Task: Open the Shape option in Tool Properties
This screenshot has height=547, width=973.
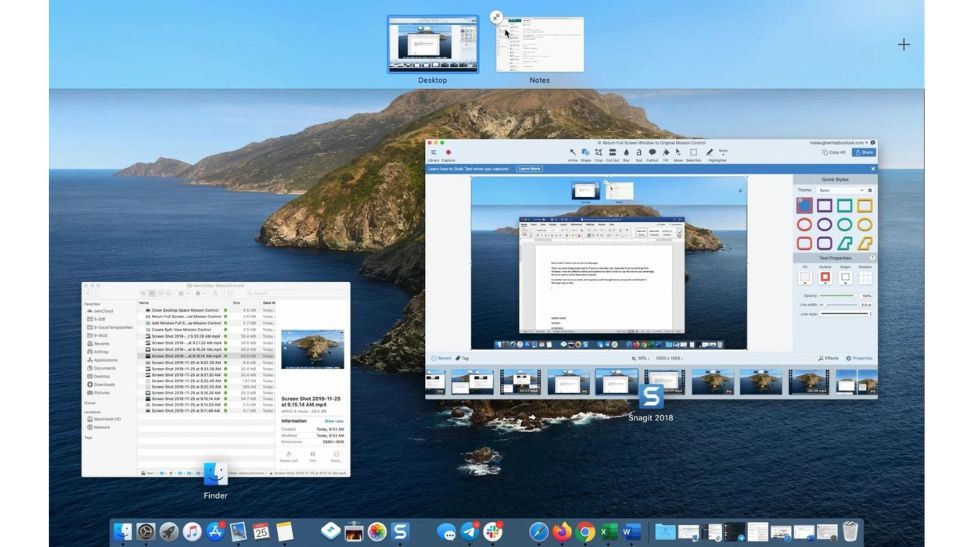Action: [x=845, y=278]
